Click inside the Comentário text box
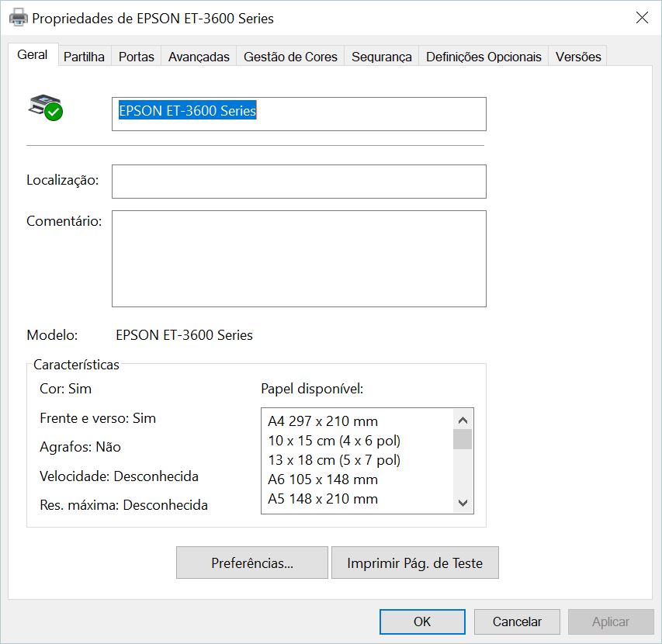This screenshot has height=644, width=662. tap(299, 258)
